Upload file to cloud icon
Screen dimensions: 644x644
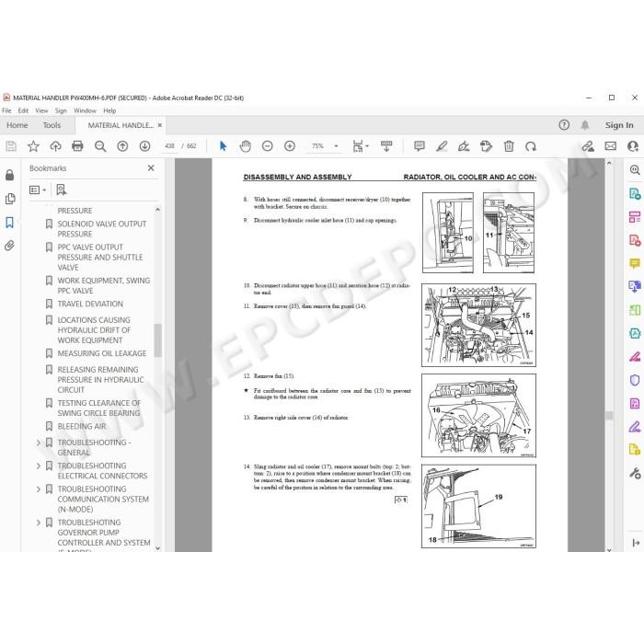coord(55,146)
